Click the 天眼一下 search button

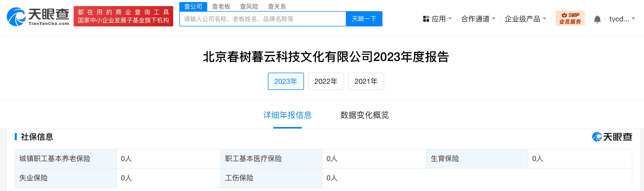(x=364, y=19)
